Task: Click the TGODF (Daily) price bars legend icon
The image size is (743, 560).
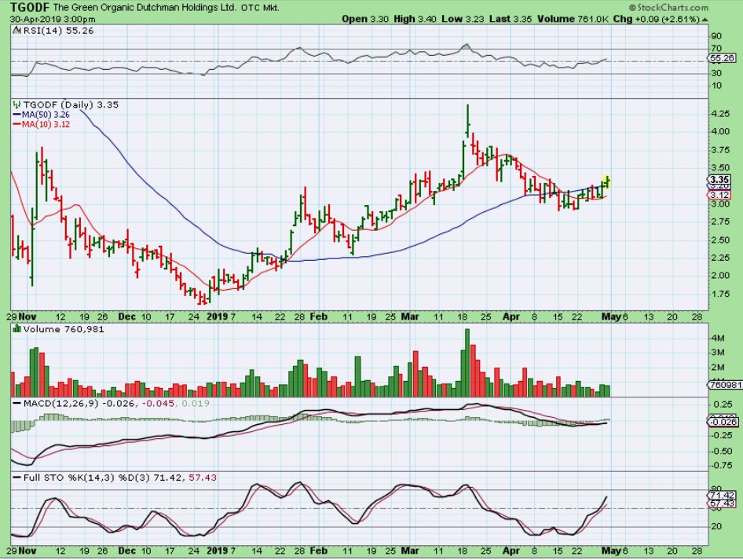Action: [x=16, y=104]
